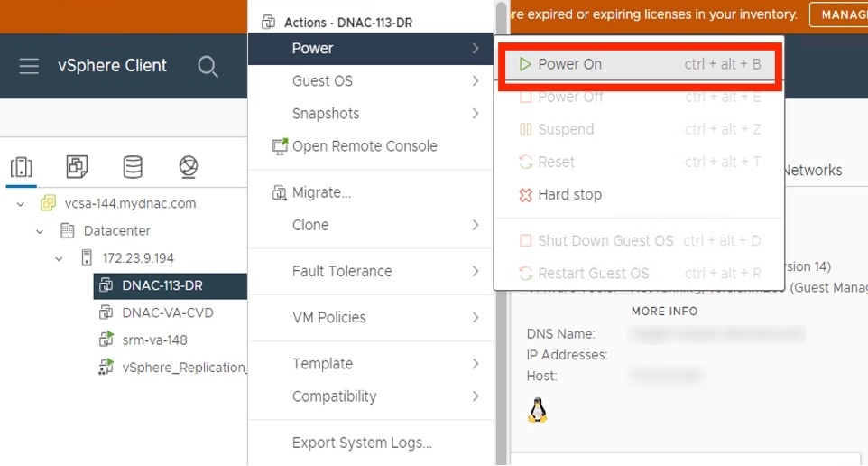Image resolution: width=868 pixels, height=466 pixels.
Task: Switch to Hosts and Clusters inventory view
Action: pos(21,167)
